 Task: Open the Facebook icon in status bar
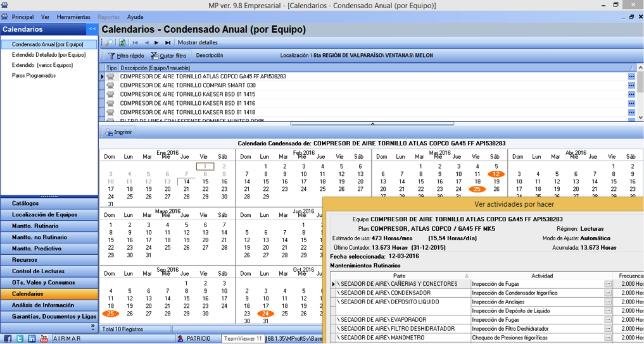point(8,339)
